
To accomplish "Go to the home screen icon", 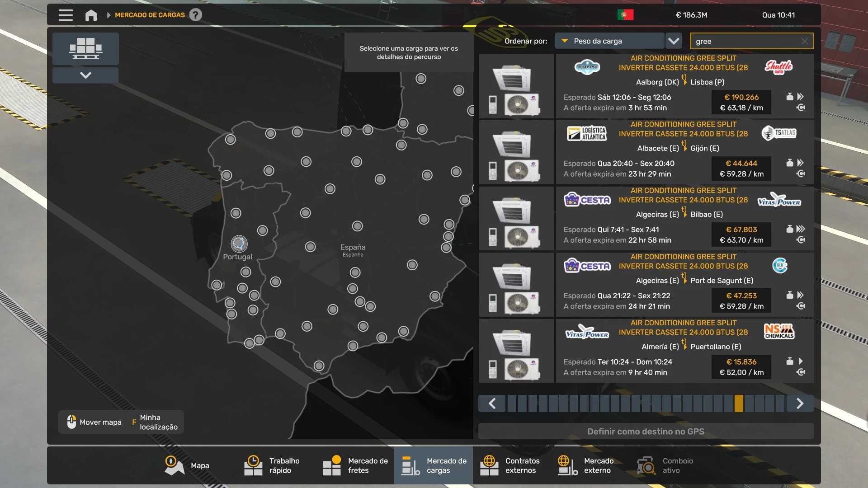I will point(91,15).
